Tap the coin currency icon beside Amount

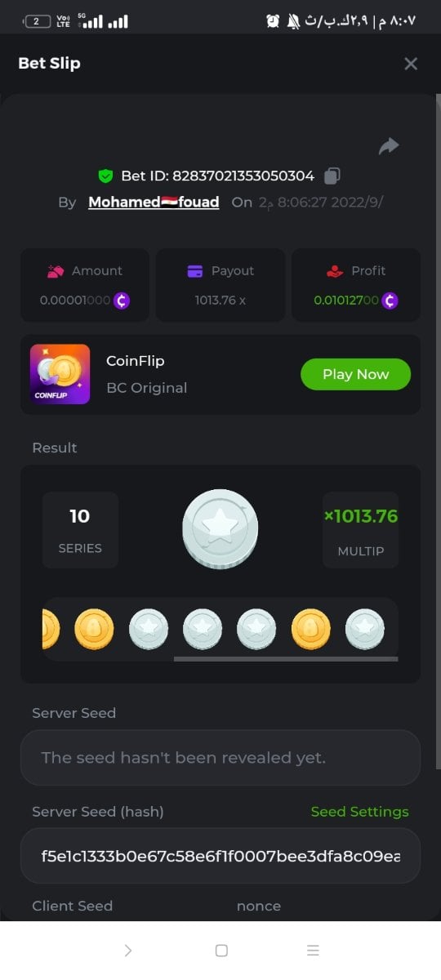(122, 301)
